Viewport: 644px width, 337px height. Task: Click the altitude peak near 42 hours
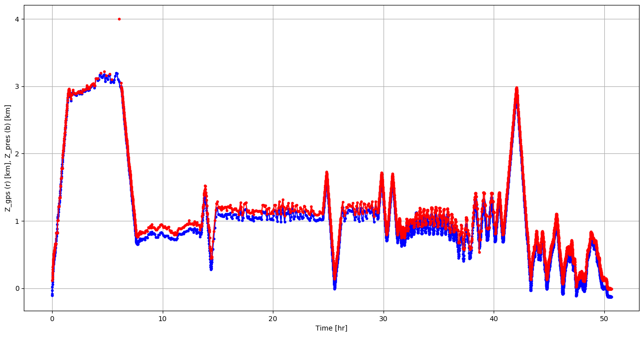516,88
